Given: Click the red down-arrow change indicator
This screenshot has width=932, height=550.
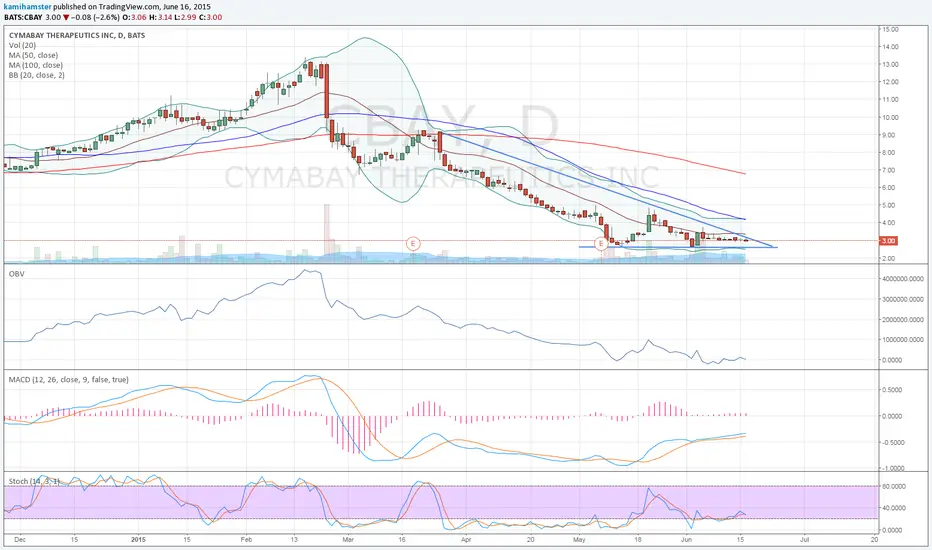Looking at the screenshot, I should 66,17.
